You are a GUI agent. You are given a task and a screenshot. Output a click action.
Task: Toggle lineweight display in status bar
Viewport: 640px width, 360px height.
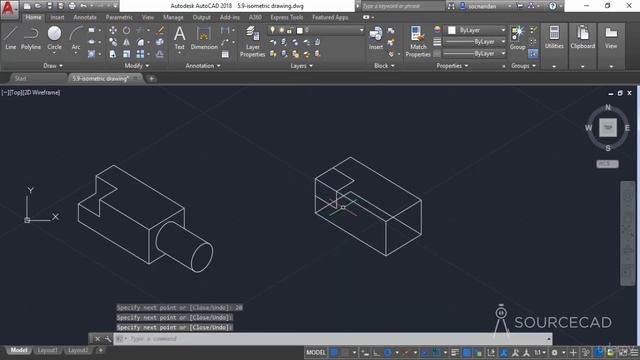455,353
